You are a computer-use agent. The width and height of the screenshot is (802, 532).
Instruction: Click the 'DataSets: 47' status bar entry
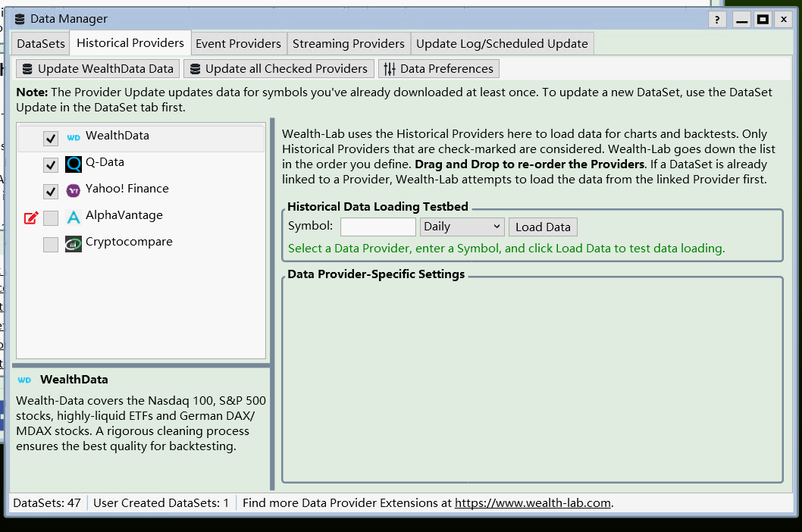point(47,503)
